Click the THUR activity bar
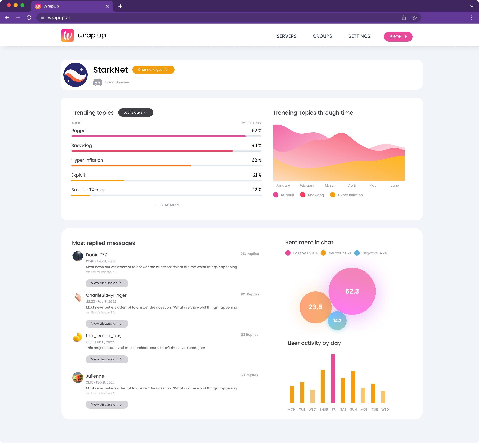The image size is (479, 448). pos(322,386)
